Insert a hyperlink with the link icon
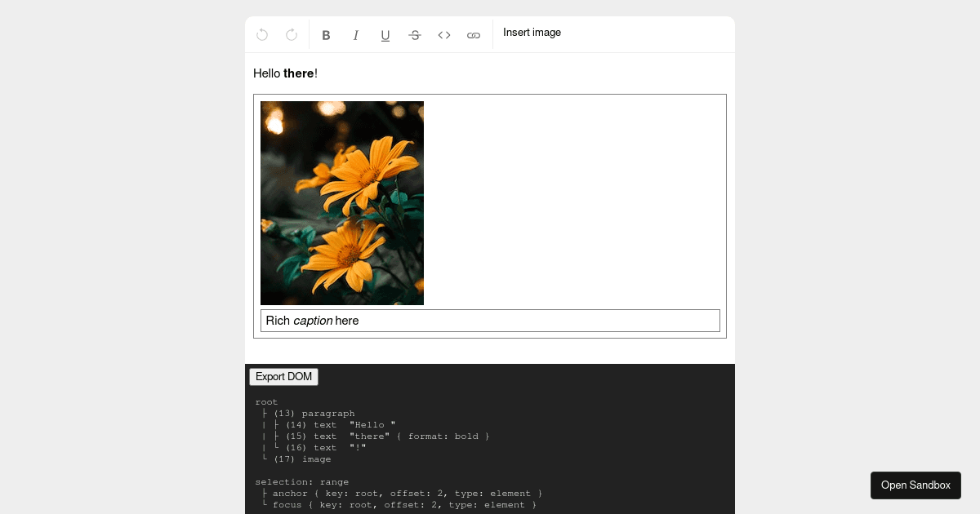This screenshot has height=514, width=980. (473, 35)
